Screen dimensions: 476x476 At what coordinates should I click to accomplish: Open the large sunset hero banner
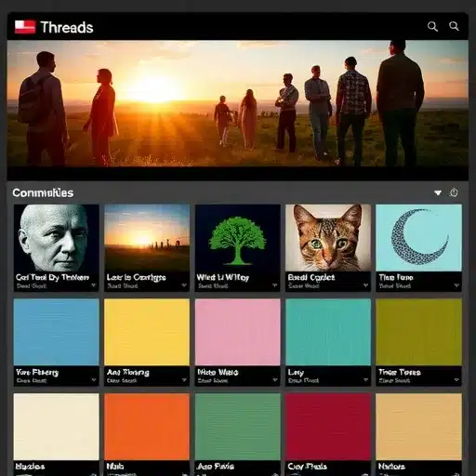238,104
